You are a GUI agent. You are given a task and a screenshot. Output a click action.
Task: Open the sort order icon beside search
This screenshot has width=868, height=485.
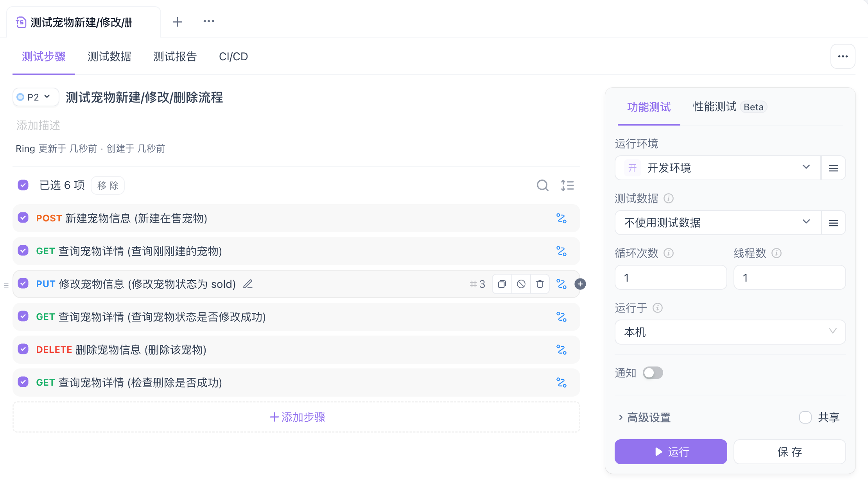pos(568,185)
